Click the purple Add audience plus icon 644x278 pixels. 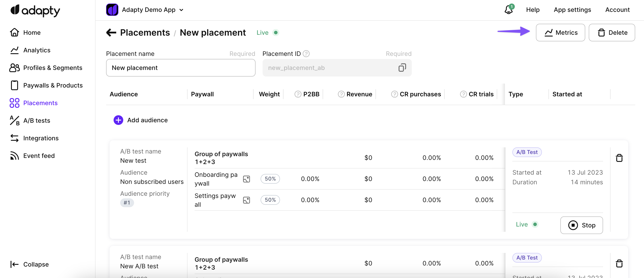click(118, 120)
